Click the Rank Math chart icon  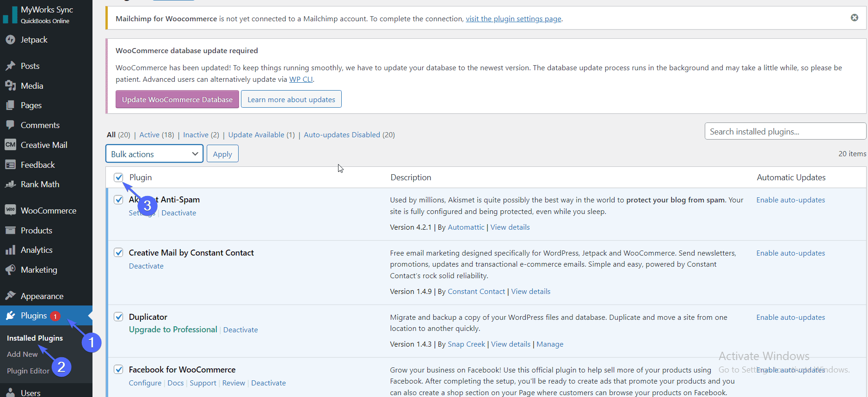coord(10,184)
